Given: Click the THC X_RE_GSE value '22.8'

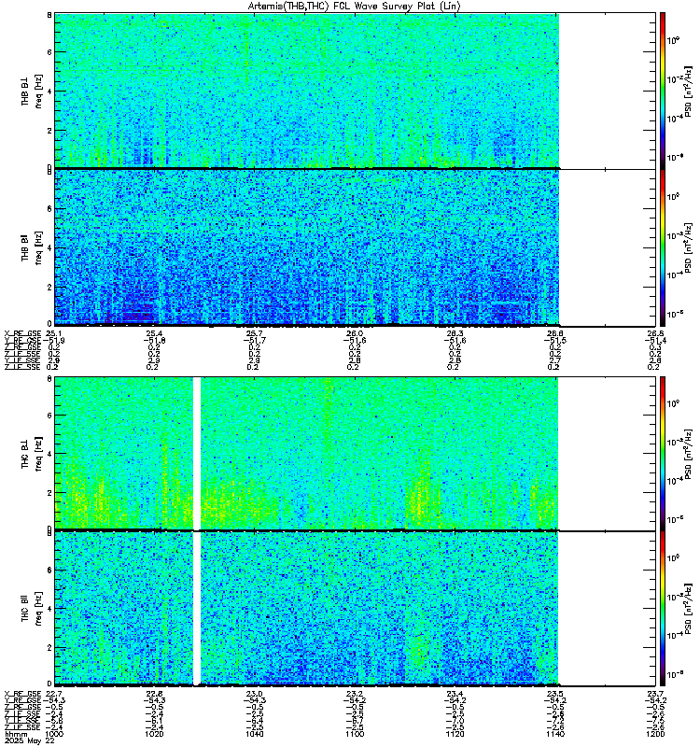Looking at the screenshot, I should [154, 694].
